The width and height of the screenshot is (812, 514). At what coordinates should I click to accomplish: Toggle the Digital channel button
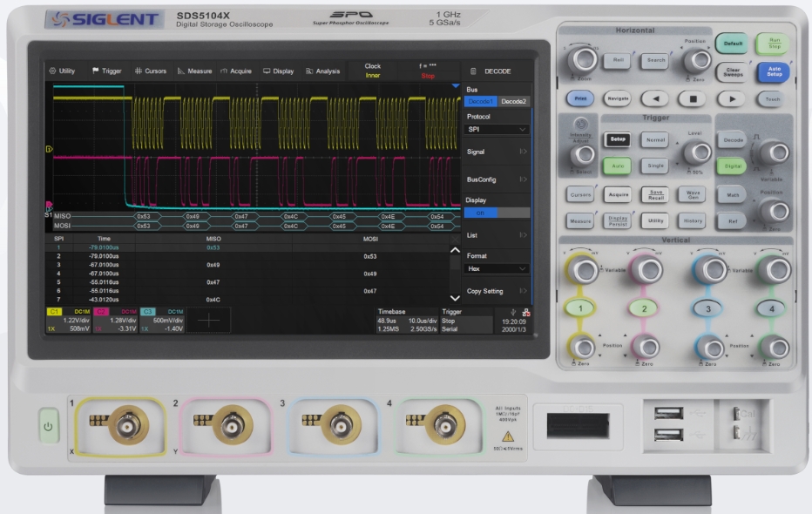click(x=732, y=165)
